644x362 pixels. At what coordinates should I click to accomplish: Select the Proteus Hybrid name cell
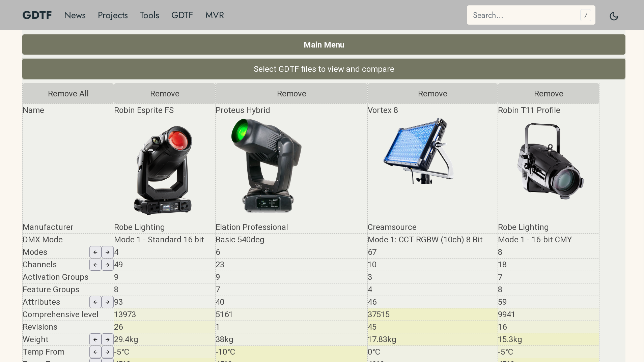[x=291, y=110]
